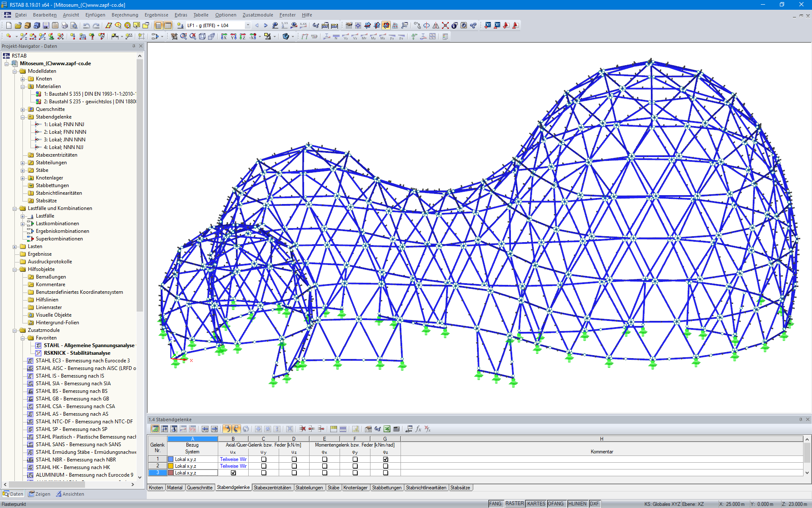Expand the Knoten tree node
The height and width of the screenshot is (508, 812).
coord(23,79)
